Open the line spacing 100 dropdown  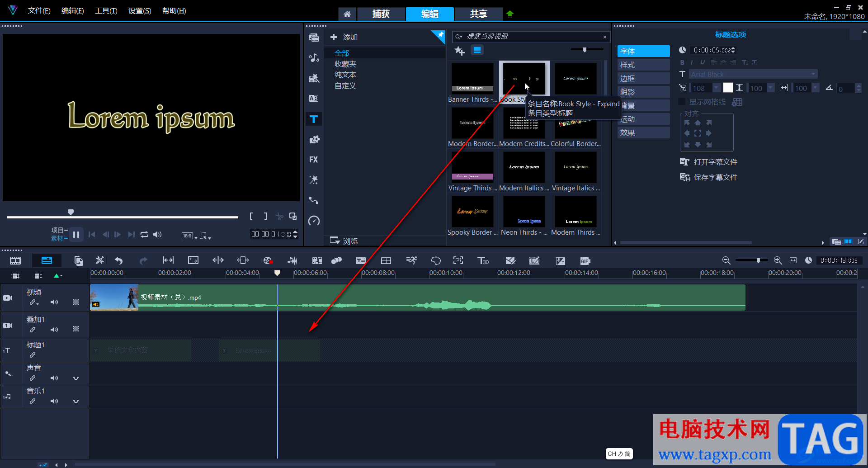tap(771, 88)
